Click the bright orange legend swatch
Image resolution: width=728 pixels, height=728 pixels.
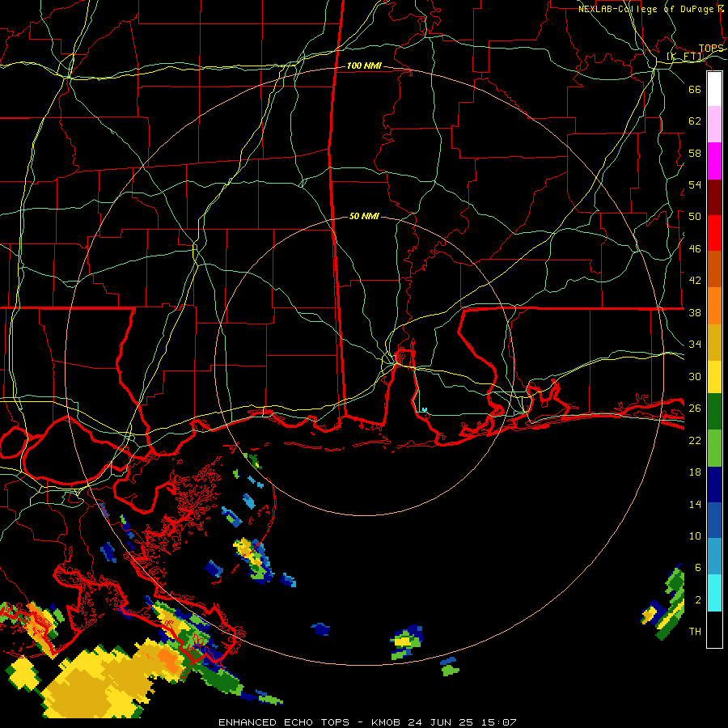click(x=714, y=306)
